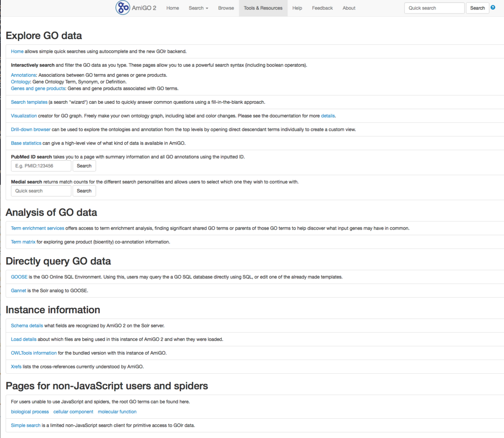This screenshot has height=438, width=504.
Task: Open the Term matrix link
Action: [23, 242]
